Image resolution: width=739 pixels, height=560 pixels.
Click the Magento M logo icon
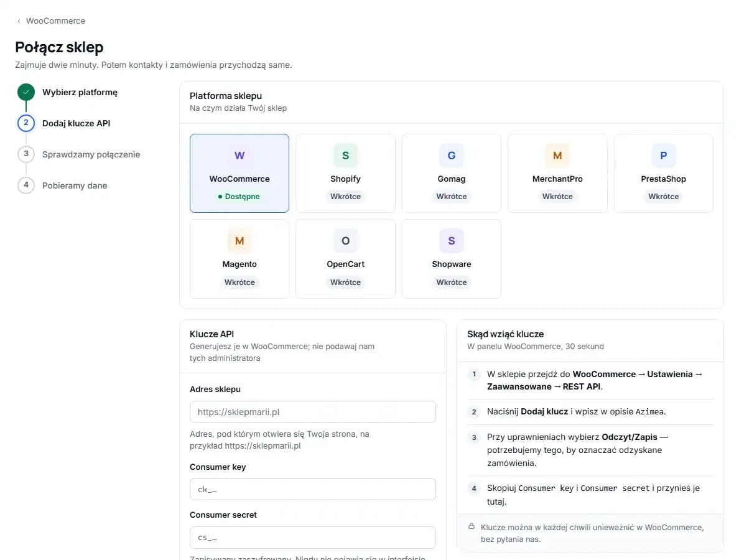[x=239, y=241]
